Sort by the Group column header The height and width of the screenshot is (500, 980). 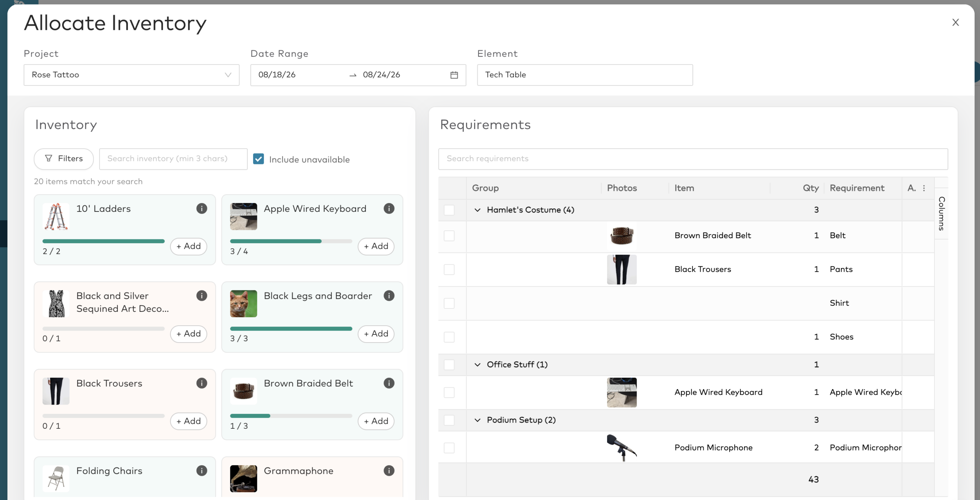485,188
